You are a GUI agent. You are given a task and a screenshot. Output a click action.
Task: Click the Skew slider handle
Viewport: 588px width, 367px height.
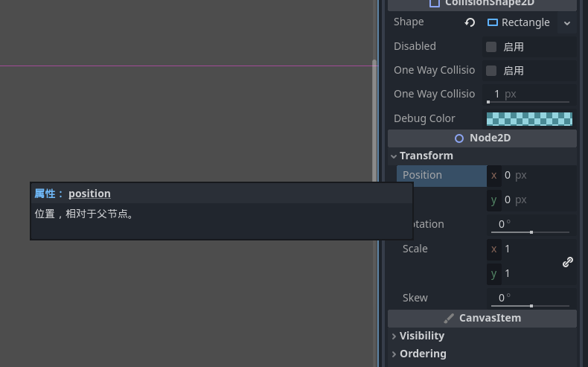tap(531, 306)
